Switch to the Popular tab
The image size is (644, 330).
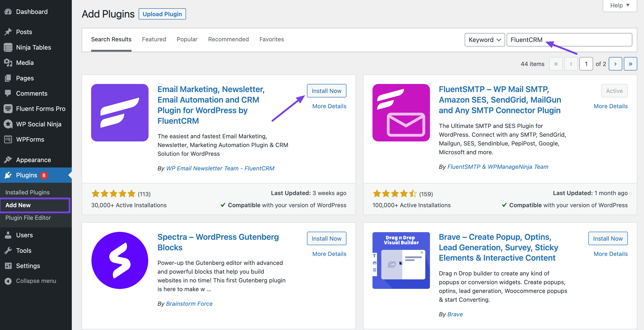[x=187, y=39]
